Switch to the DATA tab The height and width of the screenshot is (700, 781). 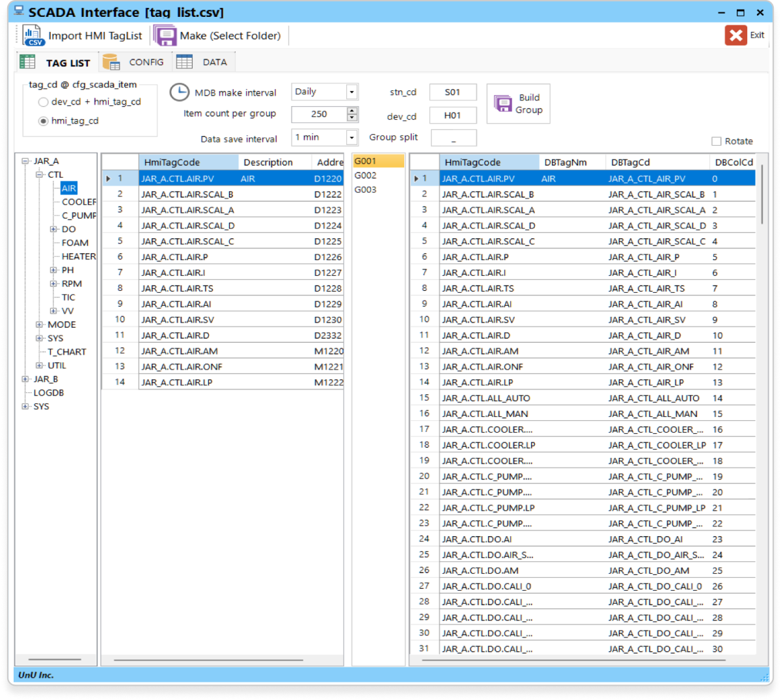coord(214,62)
